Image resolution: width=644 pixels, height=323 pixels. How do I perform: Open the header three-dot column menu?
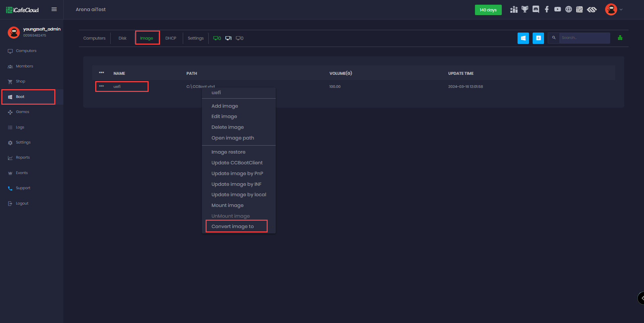102,73
